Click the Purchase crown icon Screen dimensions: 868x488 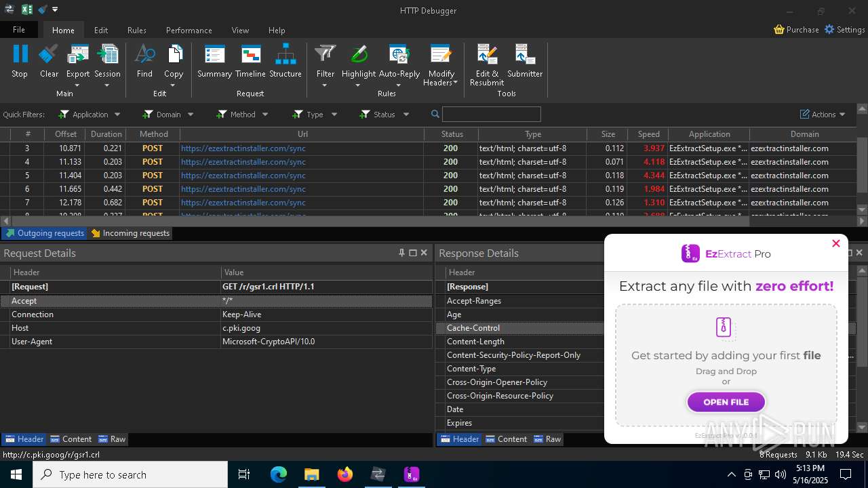[x=779, y=30]
